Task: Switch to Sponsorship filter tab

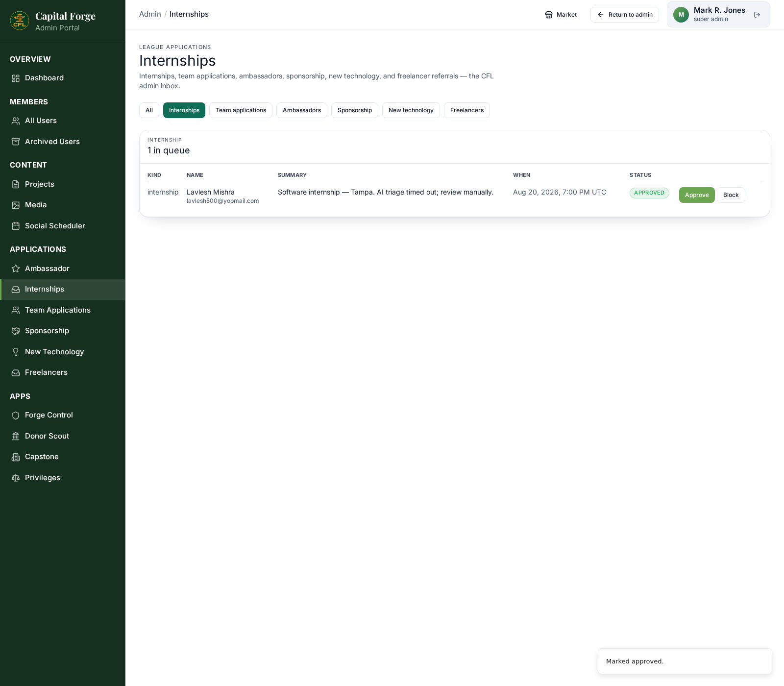Action: click(355, 110)
